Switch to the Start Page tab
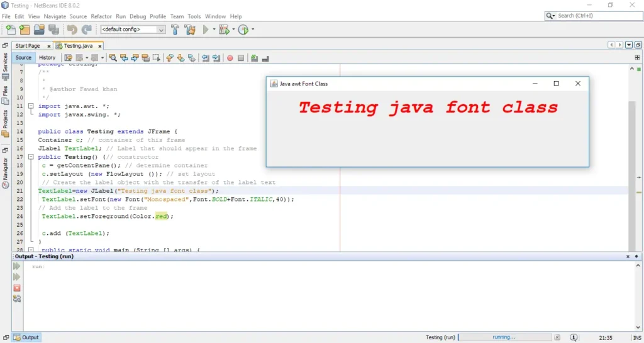The height and width of the screenshot is (343, 644). 27,46
